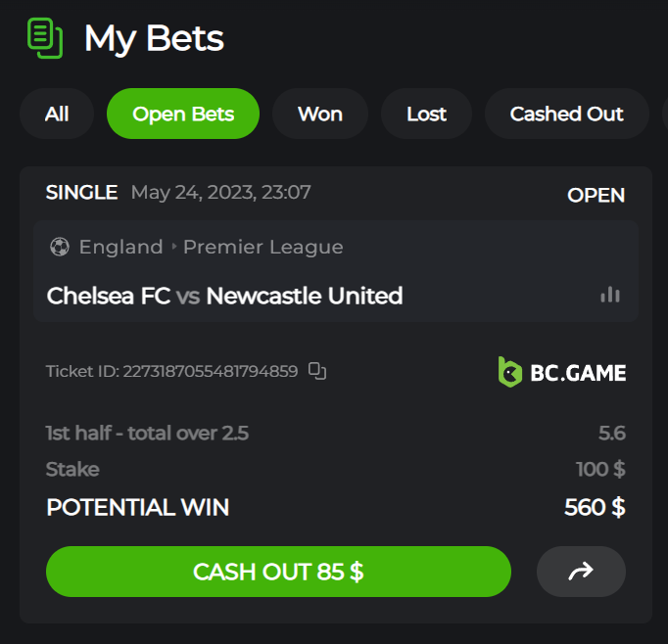668x644 pixels.
Task: Click the Ticket ID number text
Action: tap(210, 372)
